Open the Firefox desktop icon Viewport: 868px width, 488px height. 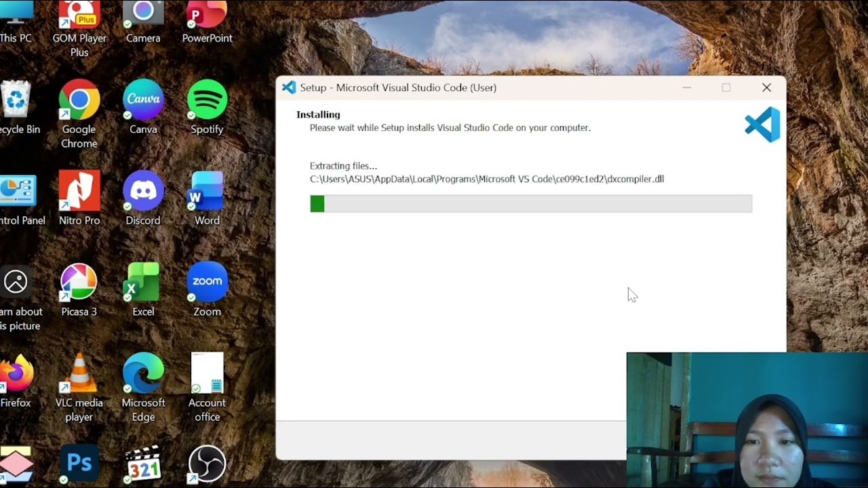(16, 381)
